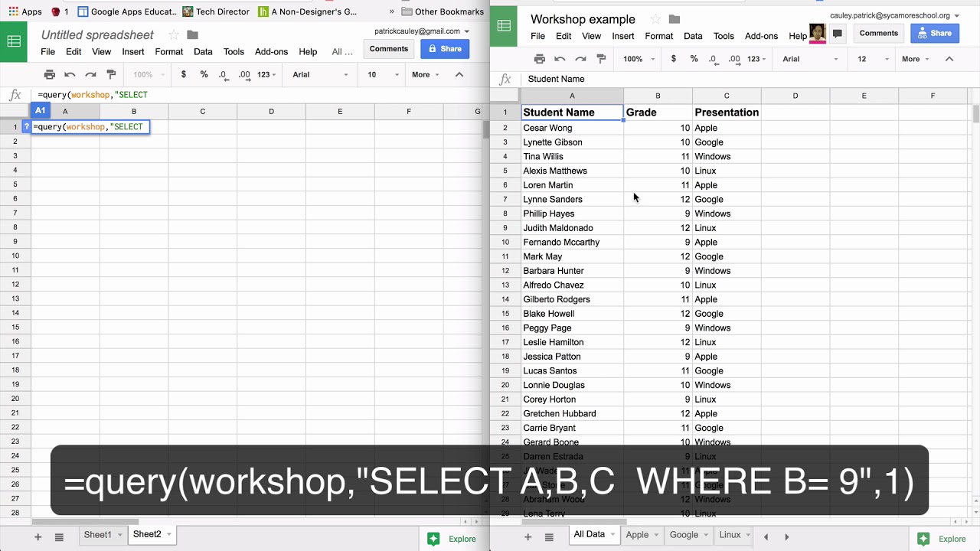980x551 pixels.
Task: Click Comments button in Untitled spreadsheet
Action: coord(389,49)
